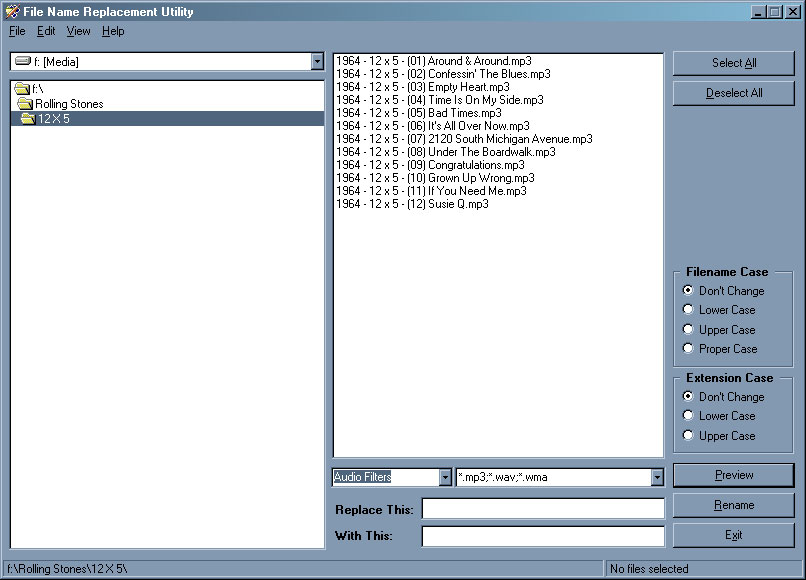Image resolution: width=806 pixels, height=580 pixels.
Task: Select file (09) Congratulations.mp3
Action: [430, 165]
